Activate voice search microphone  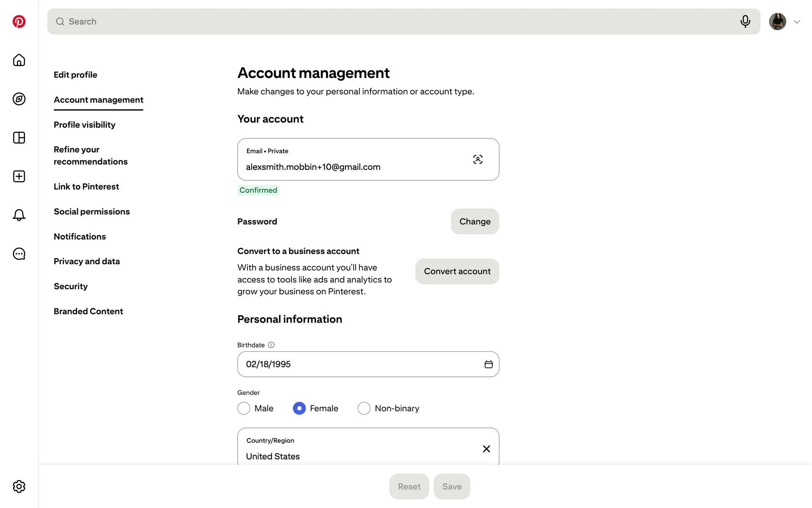[x=745, y=22]
